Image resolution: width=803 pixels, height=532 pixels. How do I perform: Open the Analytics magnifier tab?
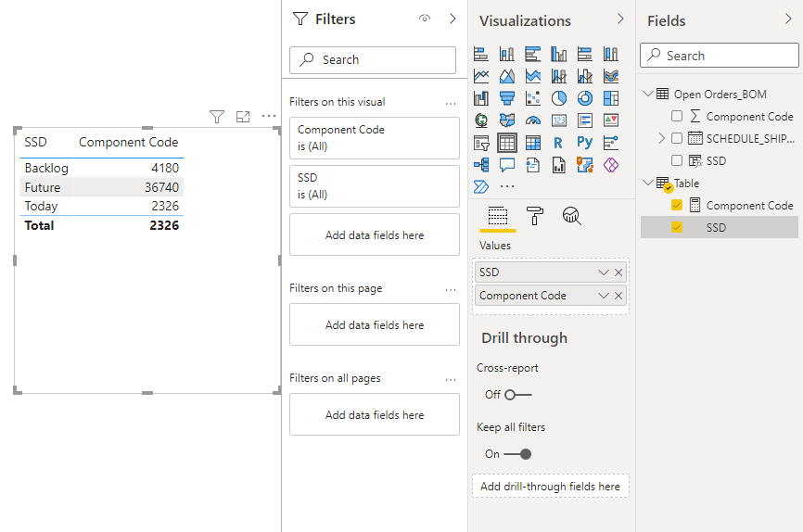(x=571, y=216)
